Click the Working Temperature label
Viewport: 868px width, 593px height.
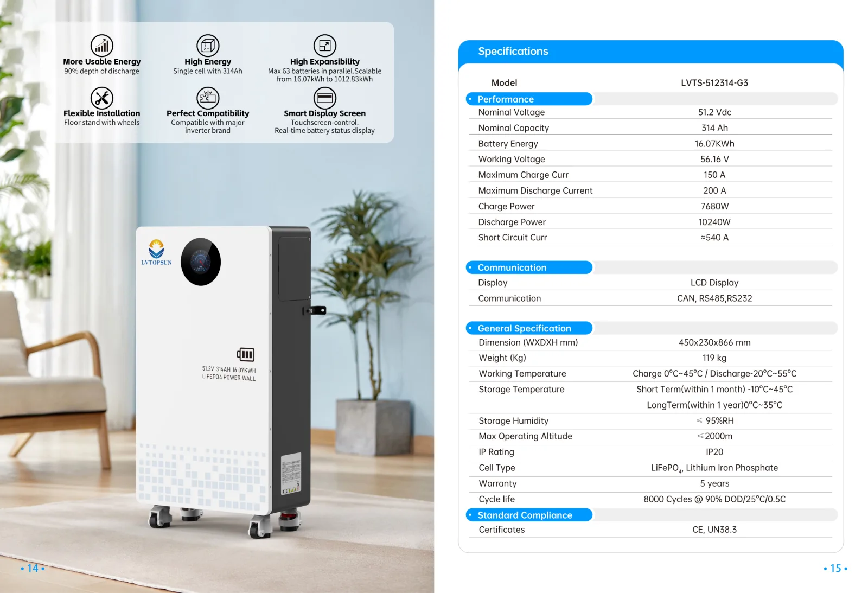pos(522,374)
